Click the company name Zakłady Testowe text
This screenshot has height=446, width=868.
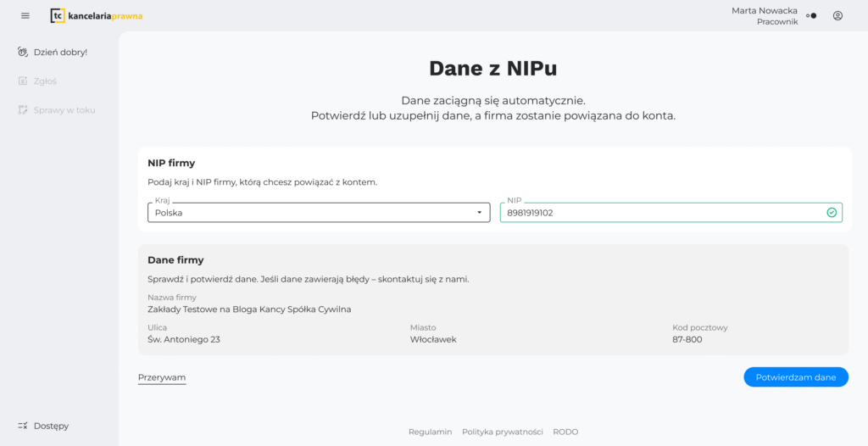(x=249, y=309)
